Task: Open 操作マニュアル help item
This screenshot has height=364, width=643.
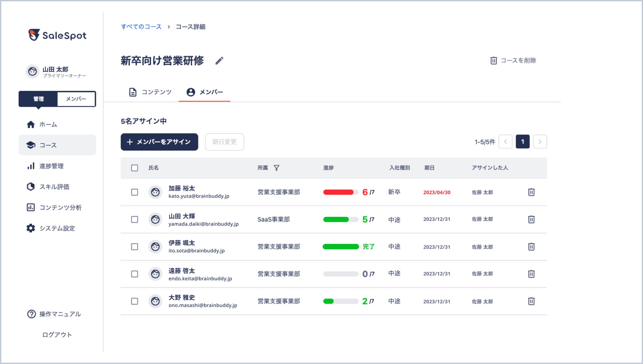Action: click(59, 314)
